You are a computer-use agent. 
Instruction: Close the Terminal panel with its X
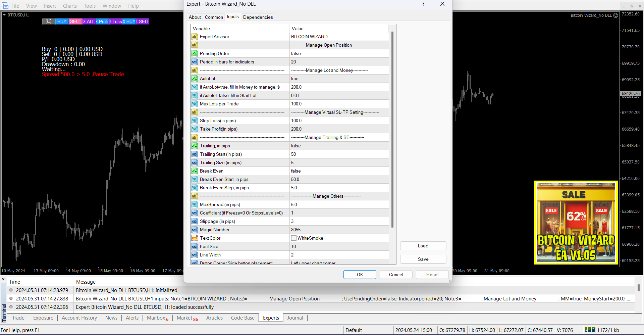(3, 279)
